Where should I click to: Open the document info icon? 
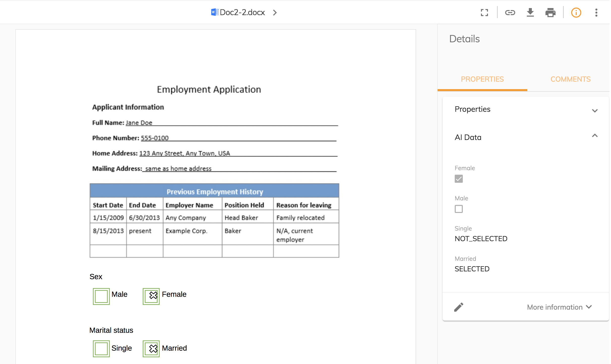pos(576,12)
